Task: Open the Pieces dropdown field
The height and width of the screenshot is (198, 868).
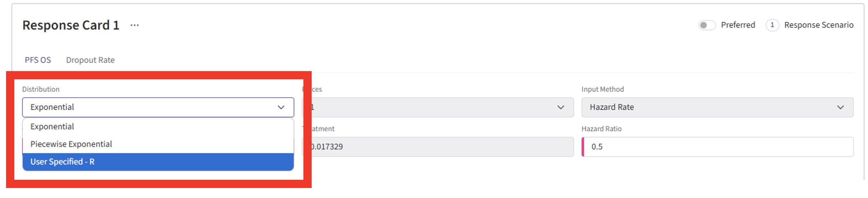Action: click(x=429, y=107)
